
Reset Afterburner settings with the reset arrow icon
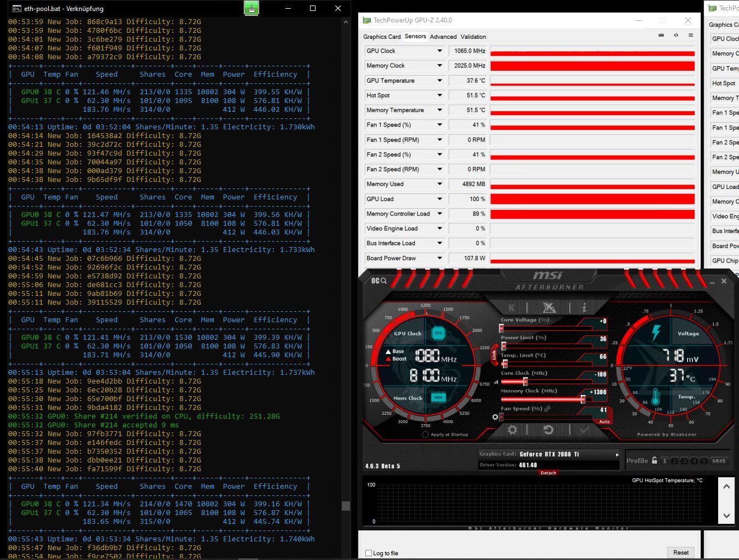pos(548,430)
